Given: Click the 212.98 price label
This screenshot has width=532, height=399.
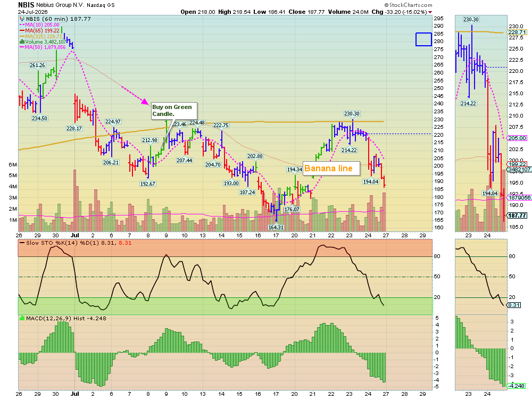Looking at the screenshot, I should (149, 140).
